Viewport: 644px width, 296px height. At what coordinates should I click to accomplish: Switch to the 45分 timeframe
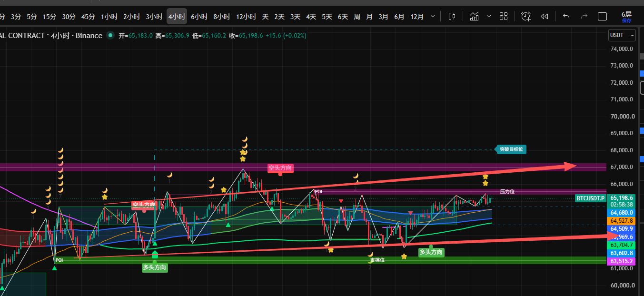tap(88, 16)
